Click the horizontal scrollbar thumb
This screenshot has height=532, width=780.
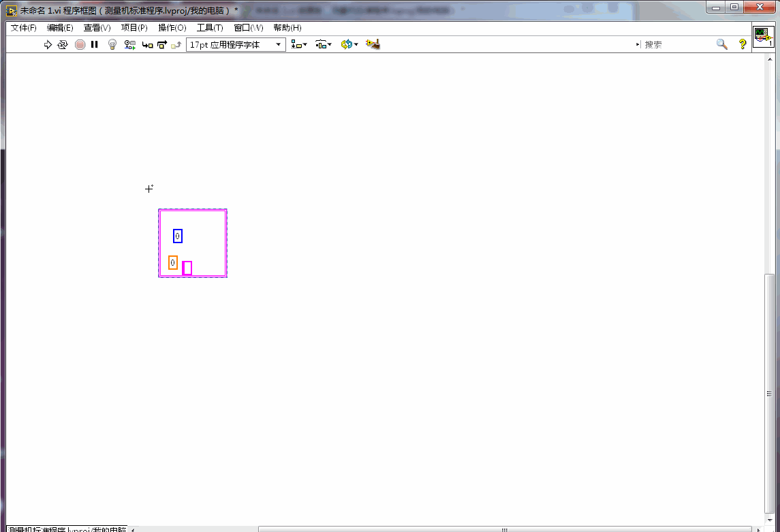[504, 529]
